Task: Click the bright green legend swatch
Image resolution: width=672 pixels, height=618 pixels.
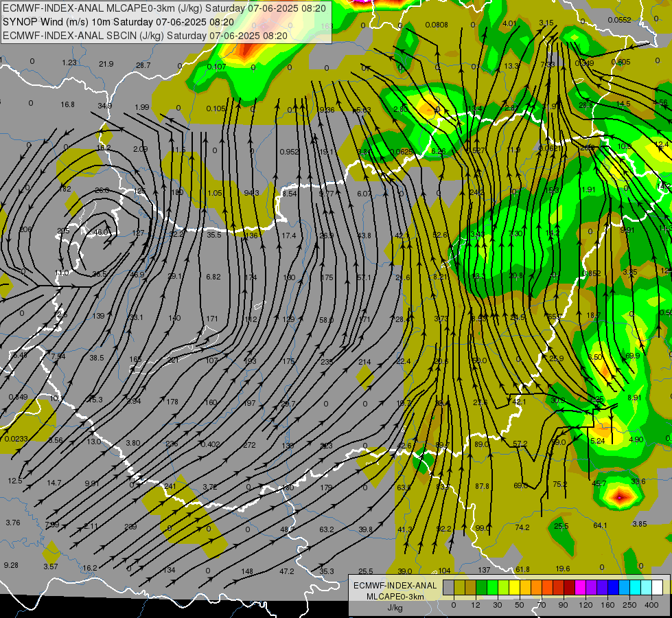Action: click(x=492, y=587)
